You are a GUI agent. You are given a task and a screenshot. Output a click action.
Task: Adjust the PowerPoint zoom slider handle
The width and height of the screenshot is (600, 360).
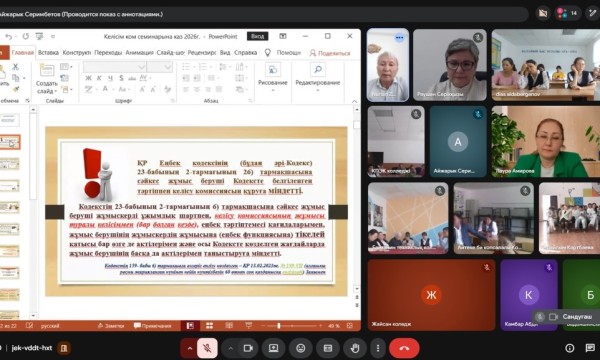[279, 326]
